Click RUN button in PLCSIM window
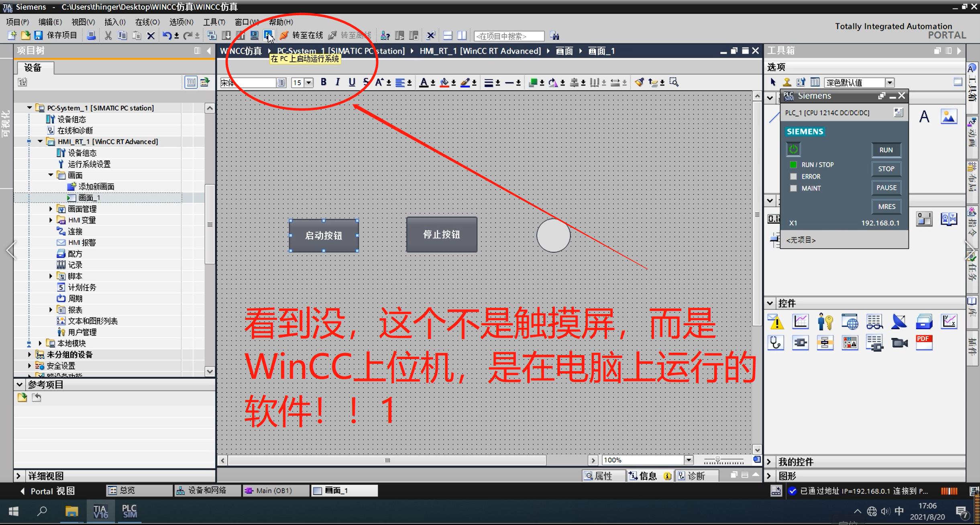Image resolution: width=980 pixels, height=525 pixels. (886, 150)
